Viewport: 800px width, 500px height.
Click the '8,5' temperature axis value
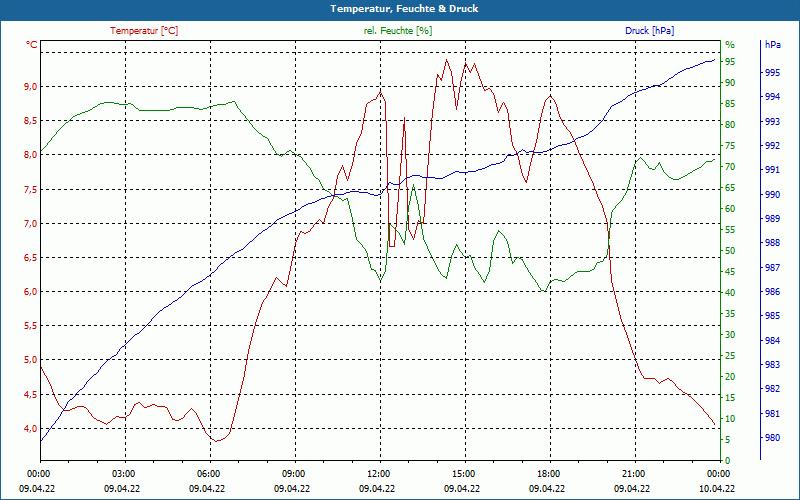click(31, 121)
